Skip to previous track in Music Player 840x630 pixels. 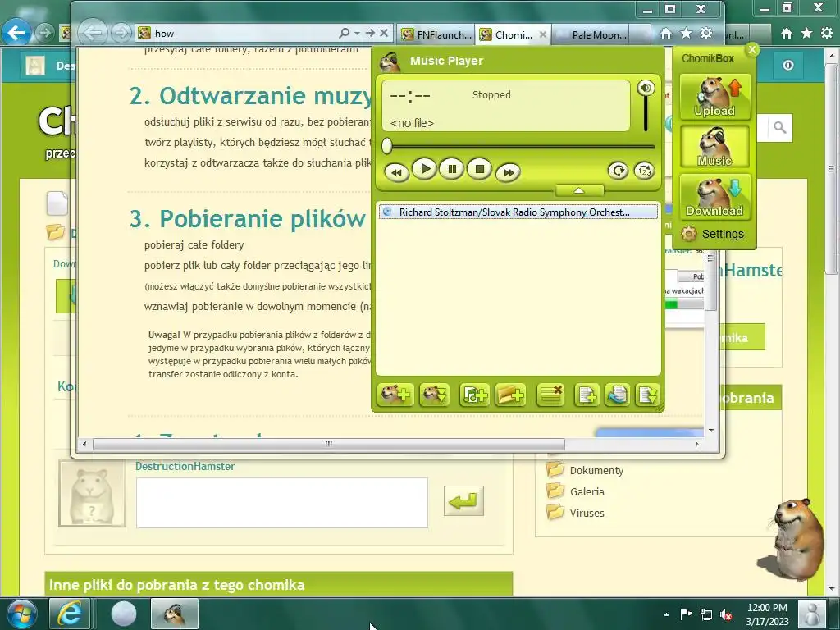tap(396, 172)
